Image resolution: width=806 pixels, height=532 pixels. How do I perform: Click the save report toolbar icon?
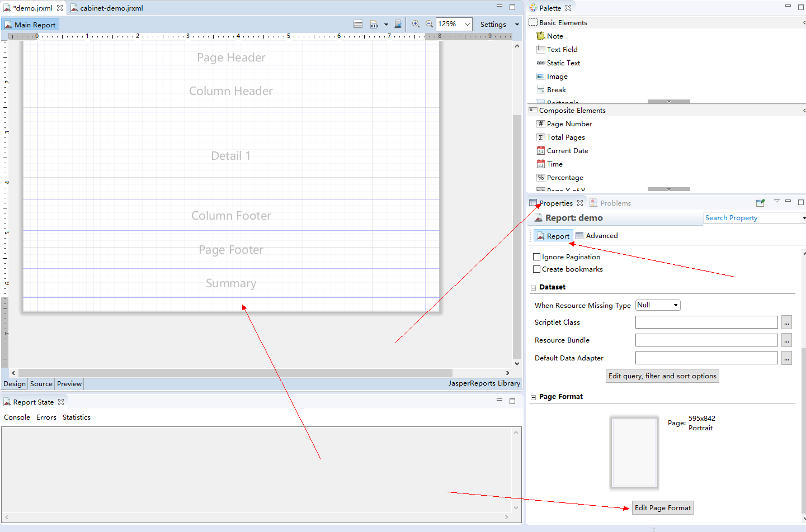398,24
